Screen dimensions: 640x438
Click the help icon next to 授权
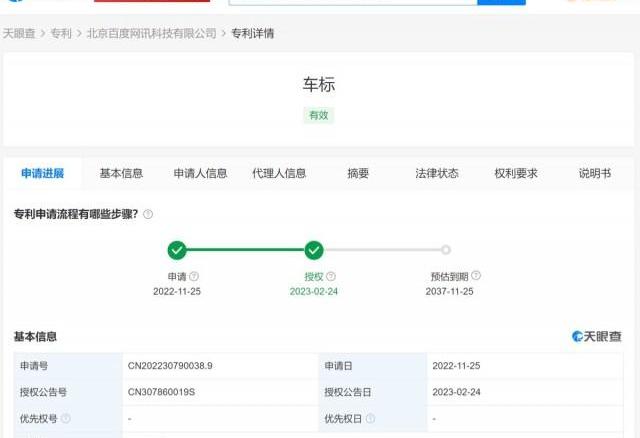(331, 277)
